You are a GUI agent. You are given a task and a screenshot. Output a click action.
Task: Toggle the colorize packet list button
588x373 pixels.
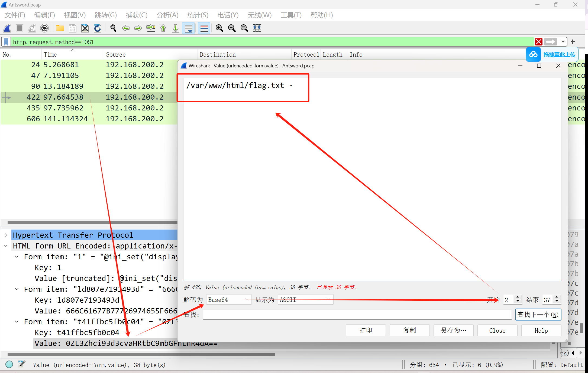click(x=204, y=28)
